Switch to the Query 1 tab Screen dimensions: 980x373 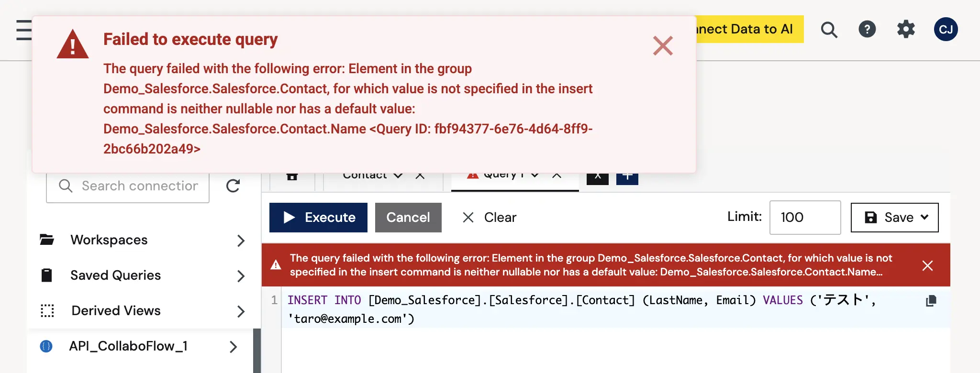tap(503, 176)
